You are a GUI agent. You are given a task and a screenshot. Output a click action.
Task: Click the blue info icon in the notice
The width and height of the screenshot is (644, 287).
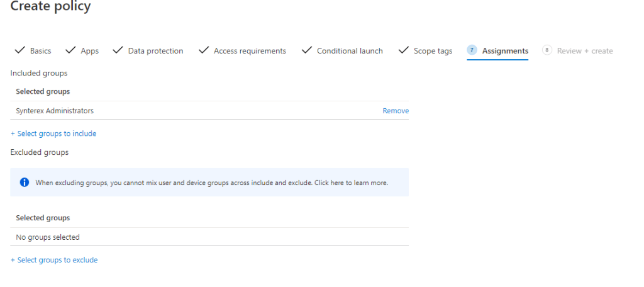pos(25,183)
